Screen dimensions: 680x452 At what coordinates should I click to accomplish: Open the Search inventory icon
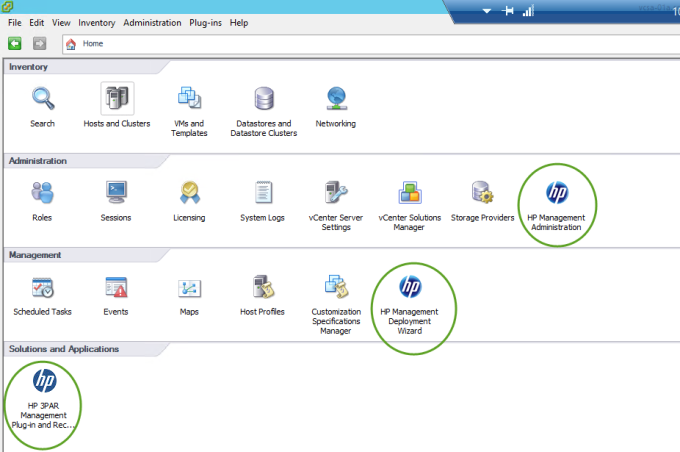[42, 99]
